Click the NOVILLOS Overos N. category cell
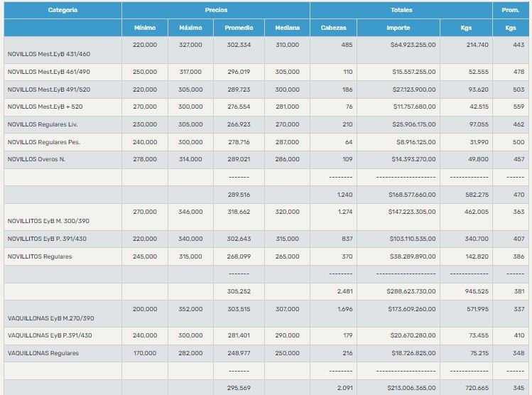Image resolution: width=532 pixels, height=395 pixels. click(x=36, y=159)
